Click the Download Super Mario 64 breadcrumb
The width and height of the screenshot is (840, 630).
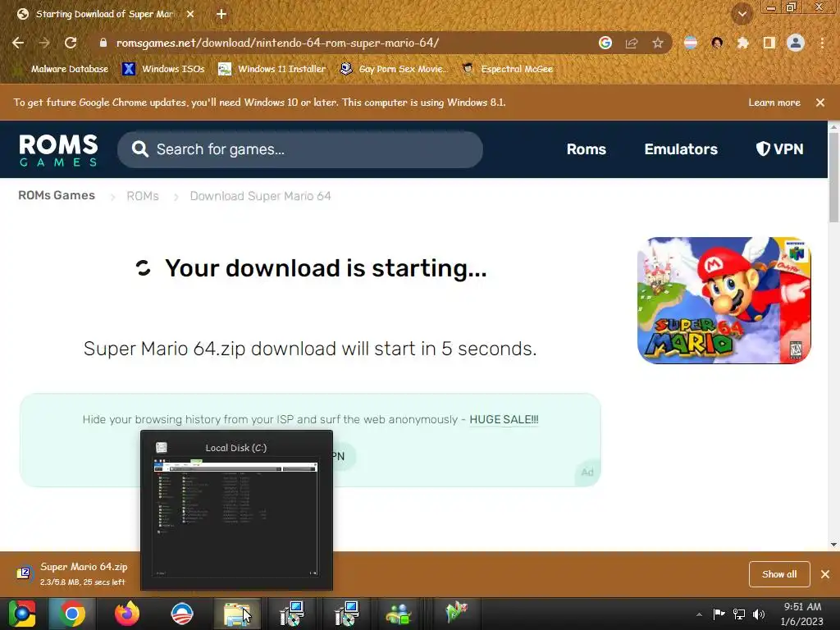tap(260, 196)
